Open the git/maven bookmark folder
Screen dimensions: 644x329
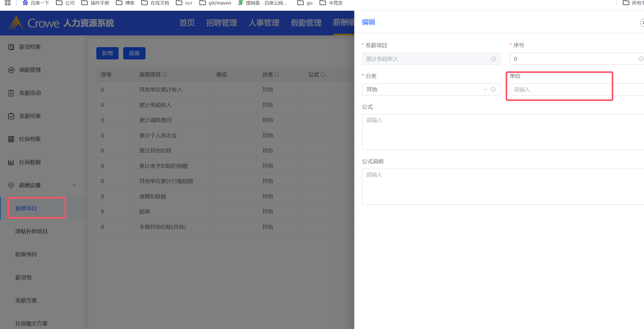(215, 3)
